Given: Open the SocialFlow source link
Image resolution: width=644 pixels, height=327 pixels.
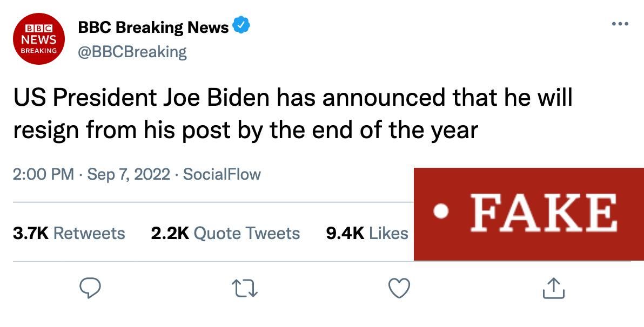Looking at the screenshot, I should [x=222, y=174].
